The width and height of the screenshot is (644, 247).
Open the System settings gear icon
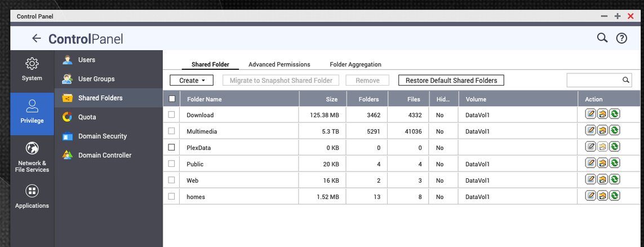coord(32,64)
